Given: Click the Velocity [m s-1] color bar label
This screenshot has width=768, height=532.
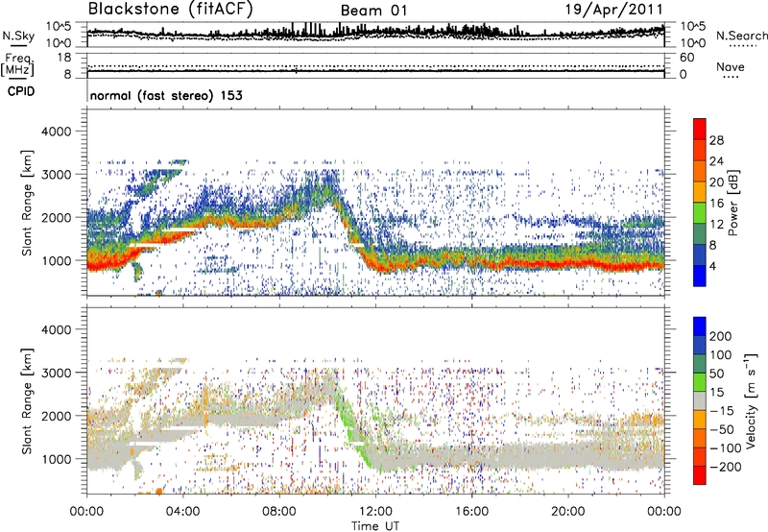Looking at the screenshot, I should click(750, 400).
